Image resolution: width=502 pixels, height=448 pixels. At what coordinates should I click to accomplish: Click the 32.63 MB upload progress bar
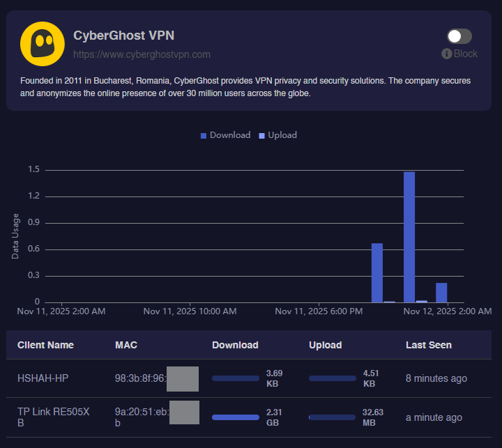point(333,417)
